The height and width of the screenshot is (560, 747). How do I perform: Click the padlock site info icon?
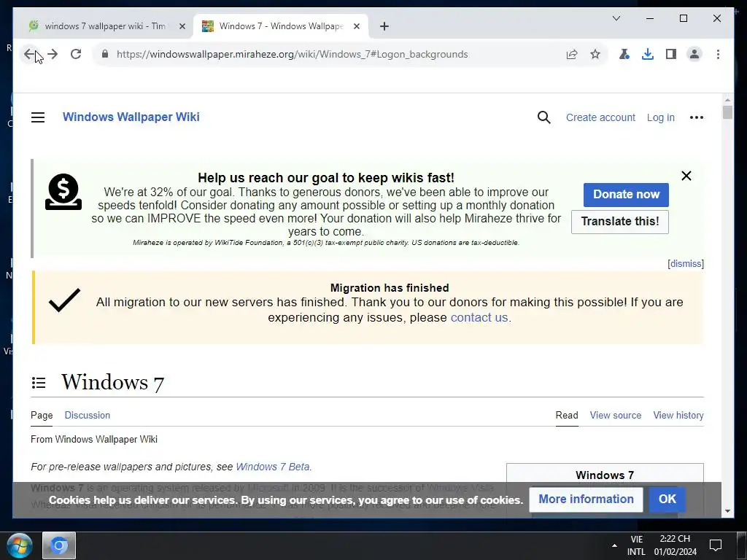(105, 54)
